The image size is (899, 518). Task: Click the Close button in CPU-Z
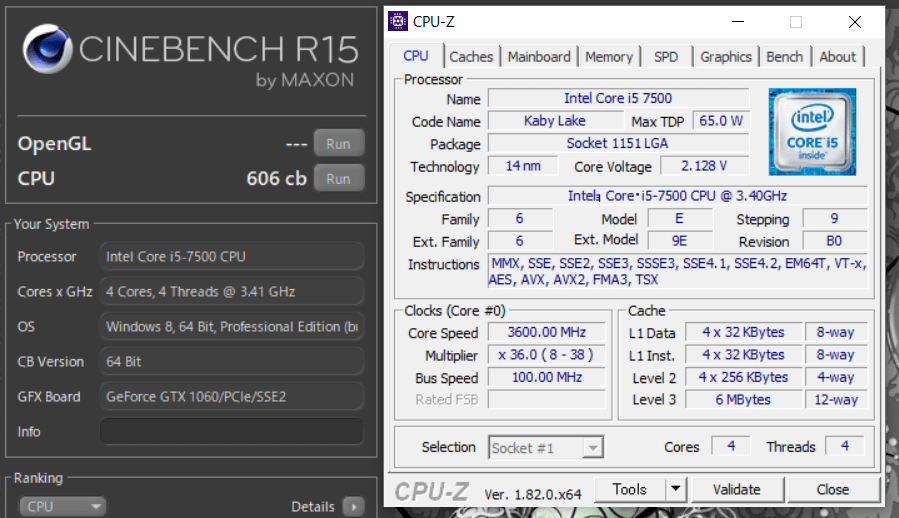point(832,489)
